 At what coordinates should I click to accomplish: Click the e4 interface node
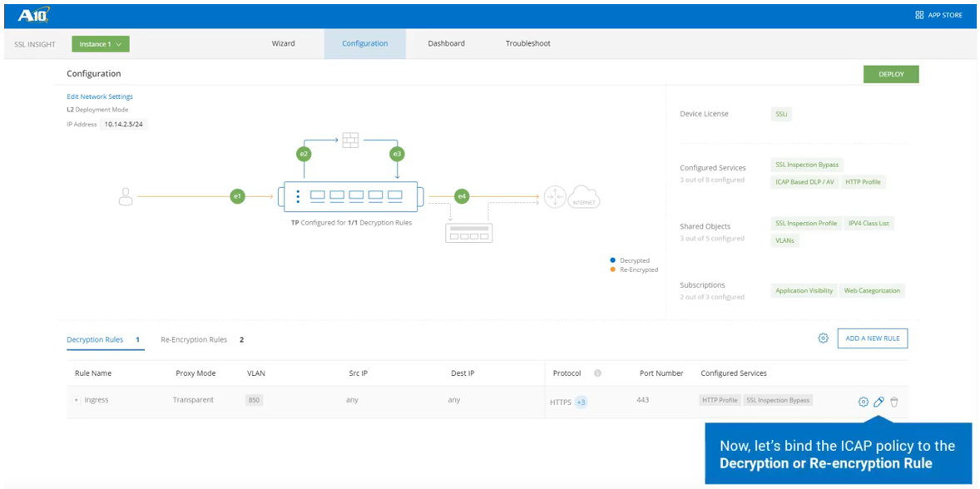pos(462,196)
